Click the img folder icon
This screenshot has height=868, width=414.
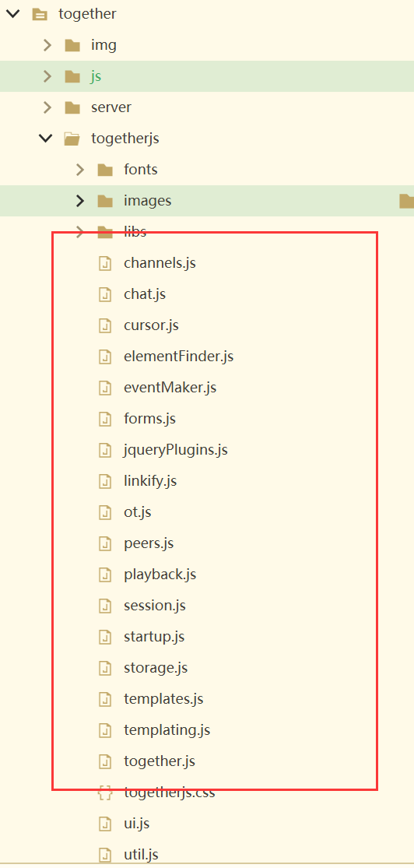click(72, 45)
